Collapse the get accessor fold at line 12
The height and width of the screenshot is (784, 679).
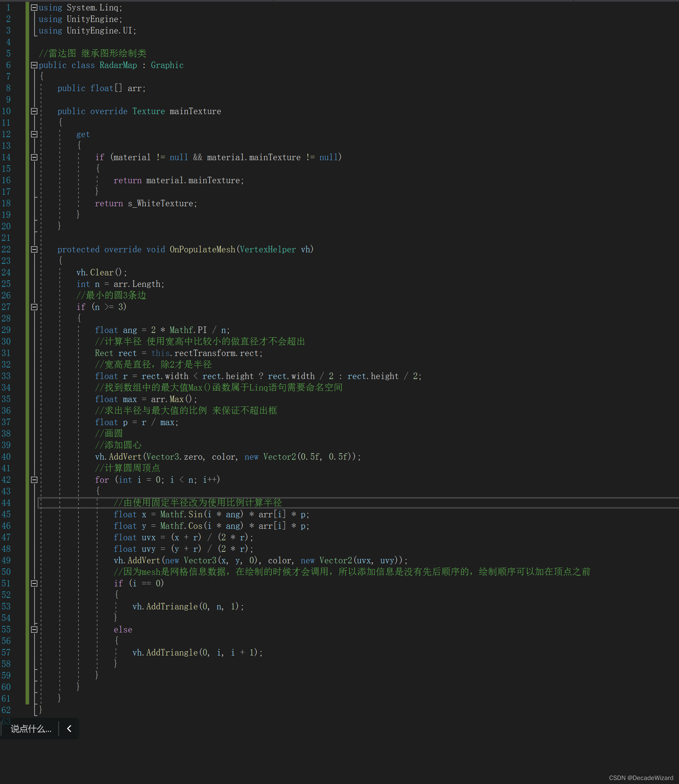coord(34,134)
